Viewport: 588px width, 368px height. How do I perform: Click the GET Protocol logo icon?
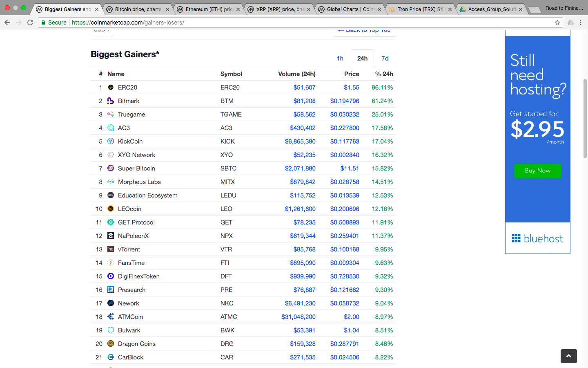tap(111, 222)
